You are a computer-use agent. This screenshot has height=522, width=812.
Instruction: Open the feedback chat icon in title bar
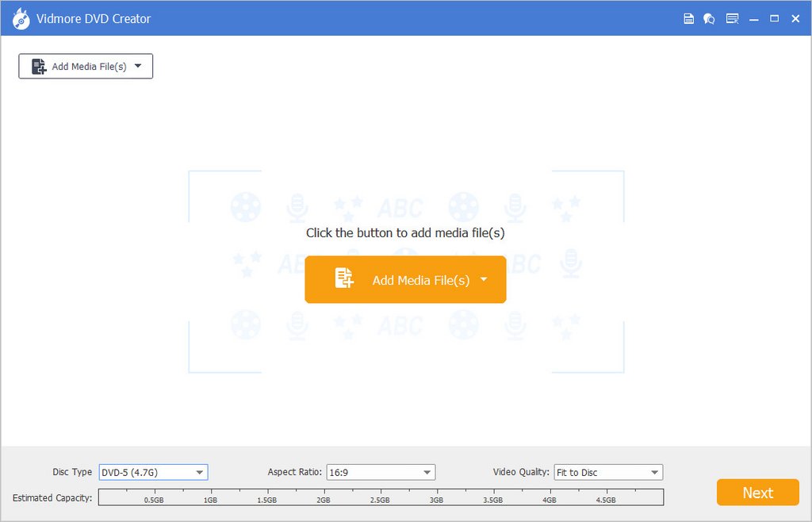click(x=709, y=19)
